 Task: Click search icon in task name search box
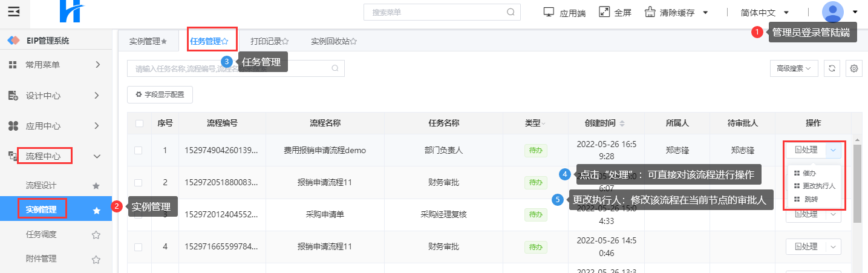[335, 68]
